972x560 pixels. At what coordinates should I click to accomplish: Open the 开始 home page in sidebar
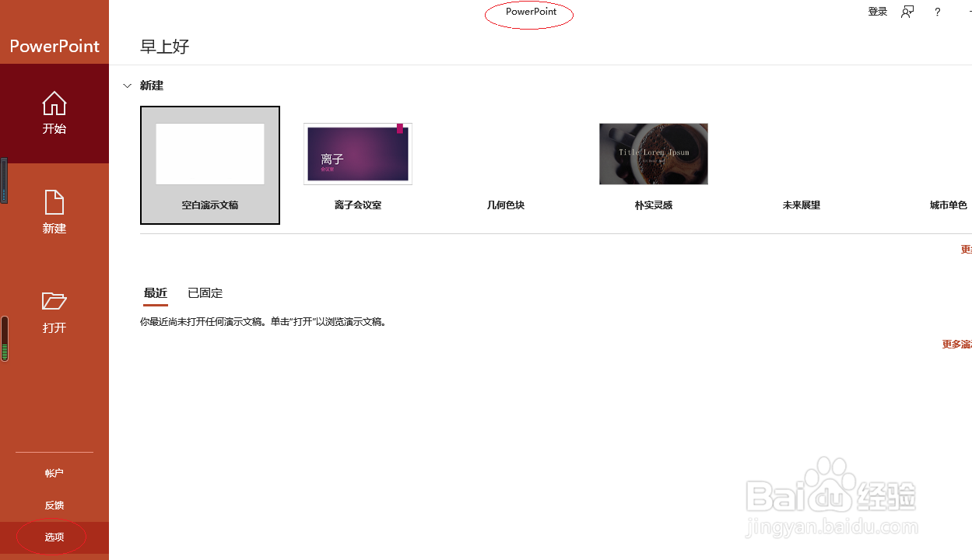tap(54, 114)
